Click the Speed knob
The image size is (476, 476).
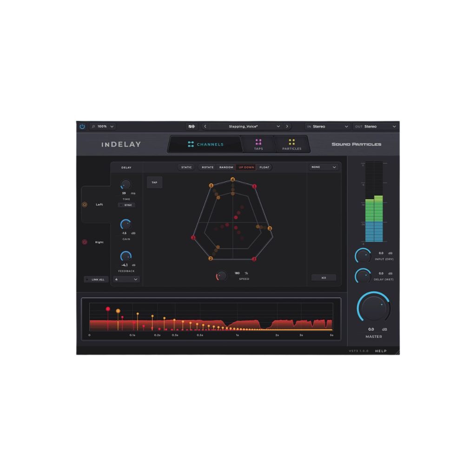pyautogui.click(x=221, y=276)
